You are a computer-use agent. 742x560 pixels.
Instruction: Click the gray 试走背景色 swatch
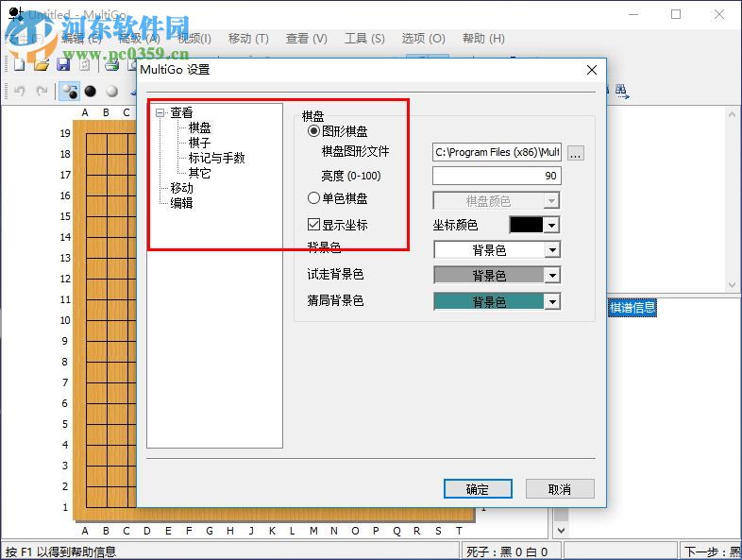[489, 275]
